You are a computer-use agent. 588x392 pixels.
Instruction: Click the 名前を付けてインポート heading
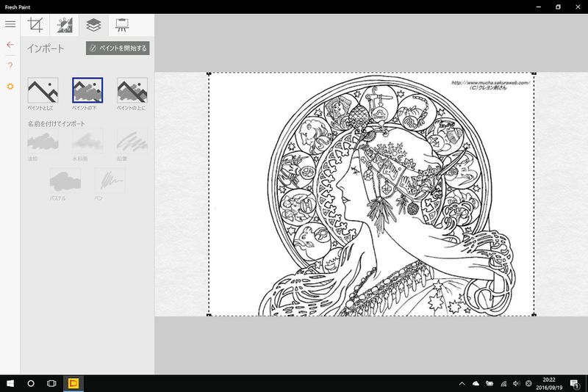click(57, 123)
